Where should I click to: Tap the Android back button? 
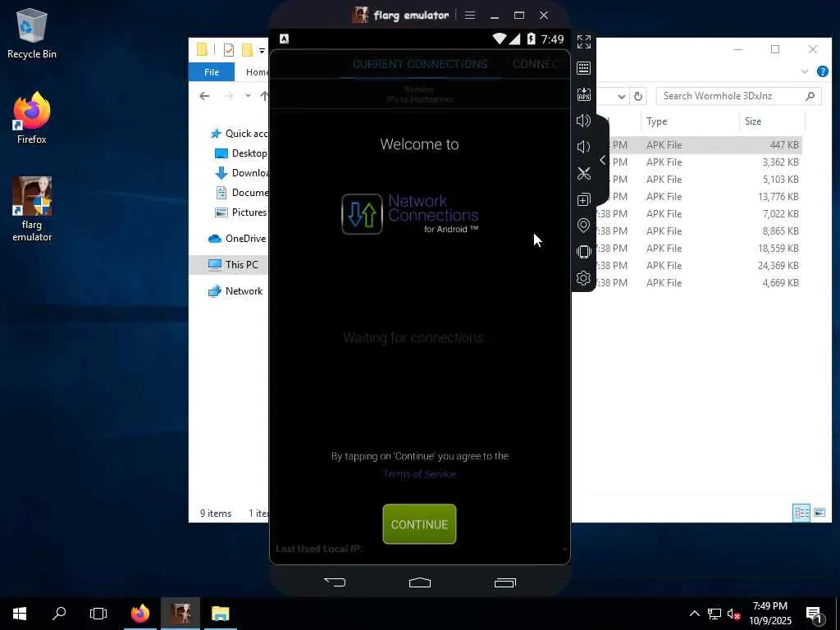point(335,582)
